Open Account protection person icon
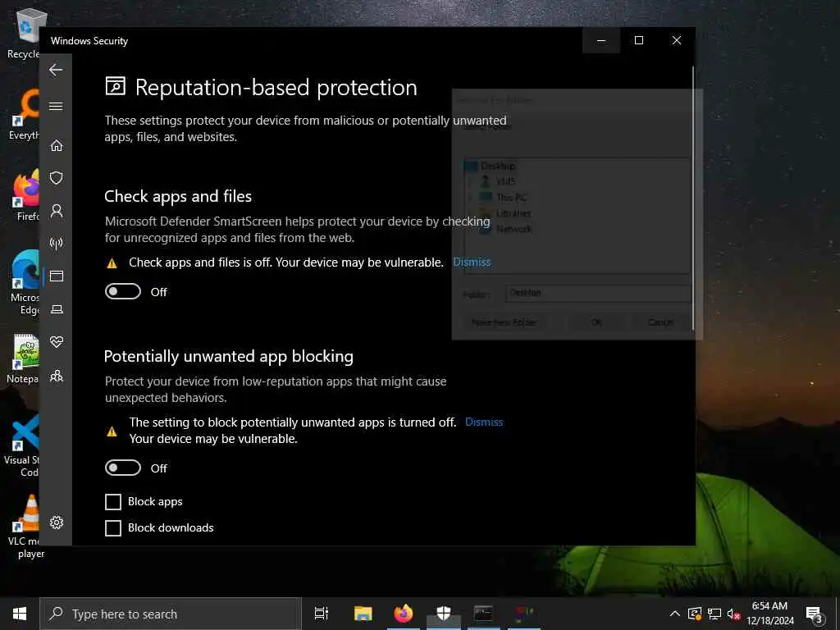Viewport: 840px width, 630px height. point(57,211)
